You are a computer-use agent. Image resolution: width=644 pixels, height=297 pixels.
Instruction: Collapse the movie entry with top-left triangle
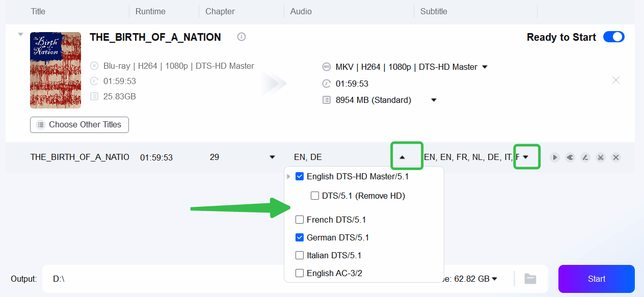[21, 35]
